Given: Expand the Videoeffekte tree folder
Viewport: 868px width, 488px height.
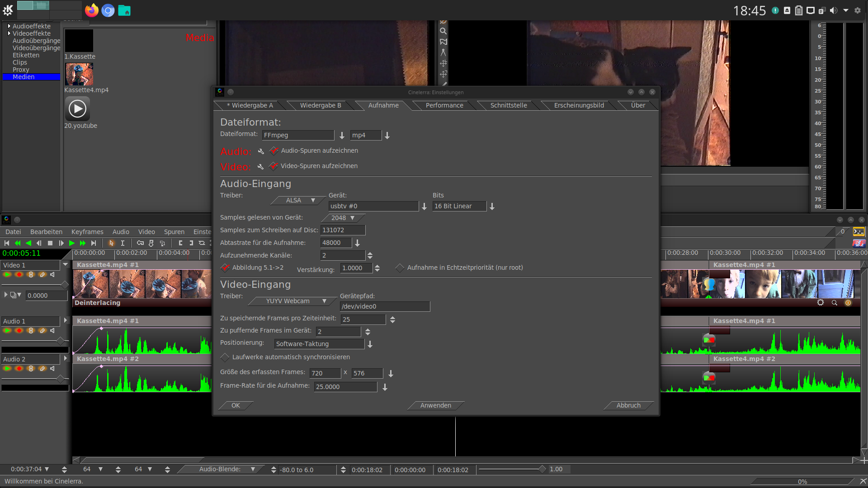Looking at the screenshot, I should pyautogui.click(x=9, y=33).
